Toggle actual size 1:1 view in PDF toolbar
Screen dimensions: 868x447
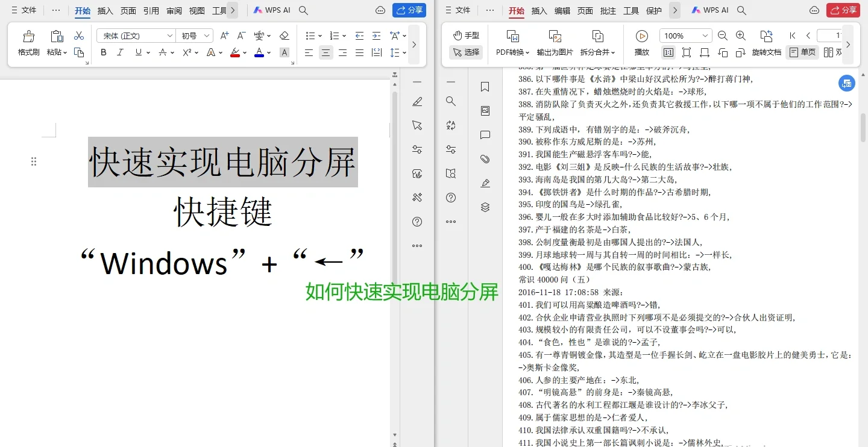(668, 52)
